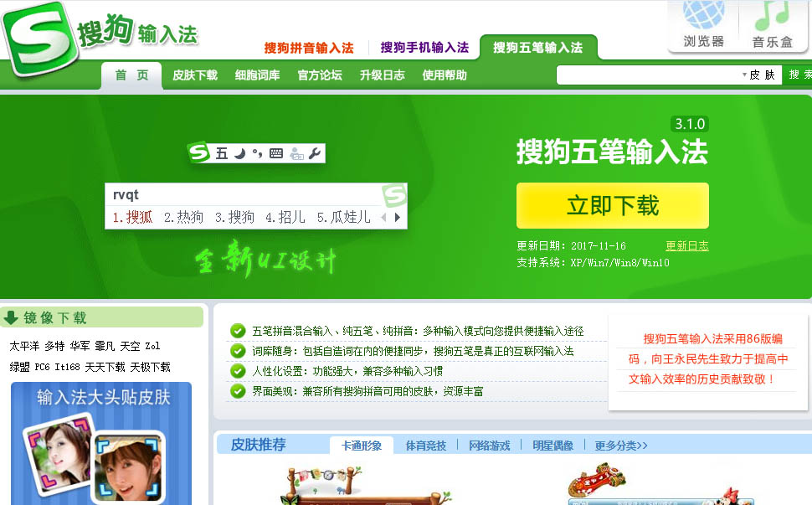Click the 太平洋 mirror link
This screenshot has width=812, height=505.
point(24,346)
